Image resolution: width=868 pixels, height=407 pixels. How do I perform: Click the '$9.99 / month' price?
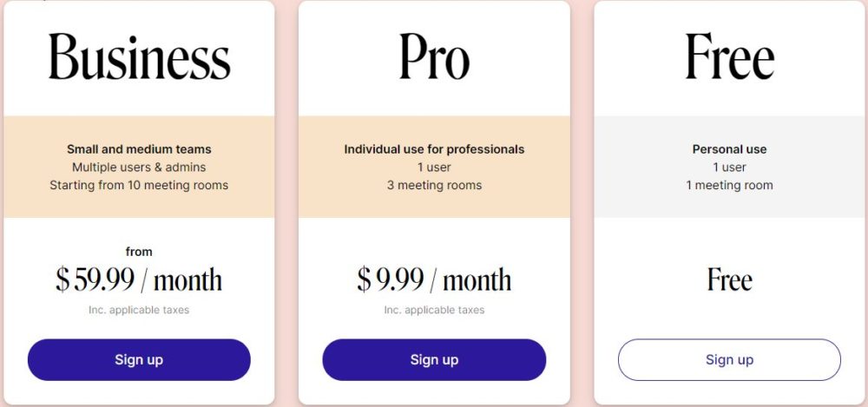click(x=434, y=280)
